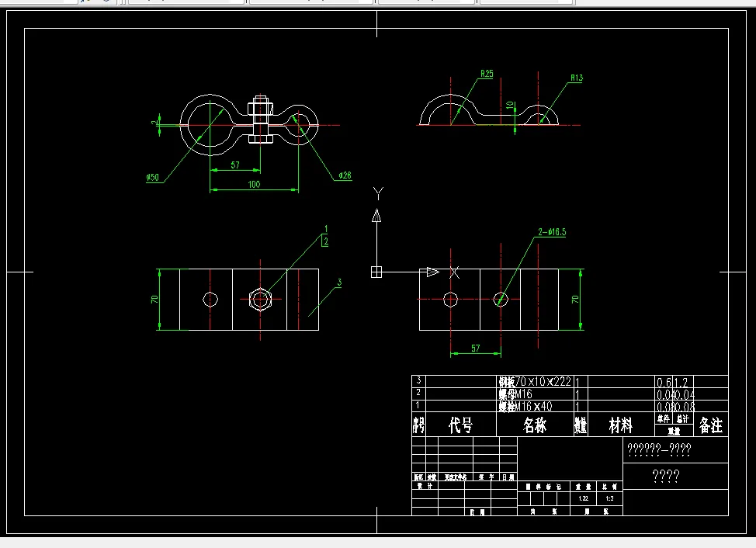Image resolution: width=756 pixels, height=548 pixels.
Task: Click the Y axis label of the UCS icon
Action: point(379,194)
